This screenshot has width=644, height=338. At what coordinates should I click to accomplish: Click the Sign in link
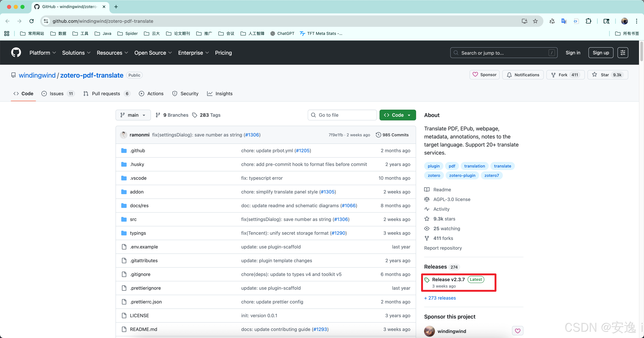573,53
